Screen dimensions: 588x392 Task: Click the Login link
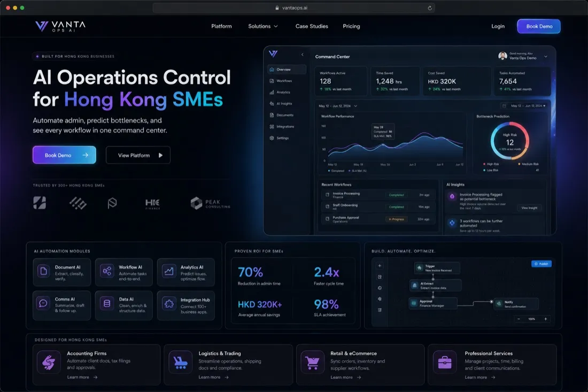[498, 26]
